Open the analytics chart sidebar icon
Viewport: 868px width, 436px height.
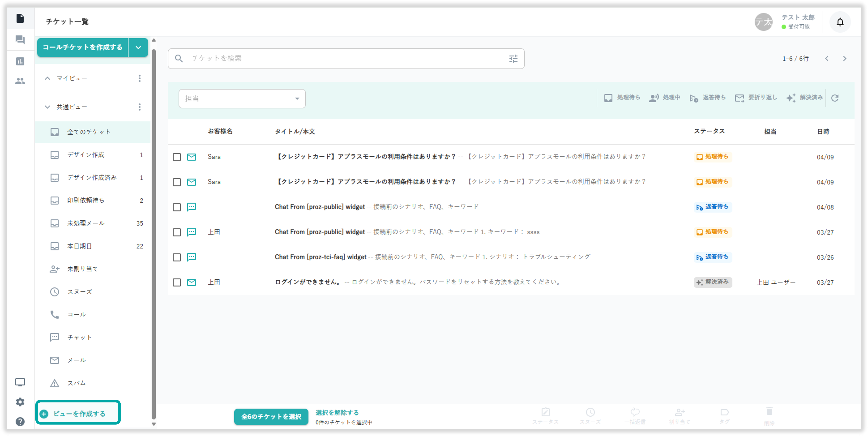tap(20, 61)
